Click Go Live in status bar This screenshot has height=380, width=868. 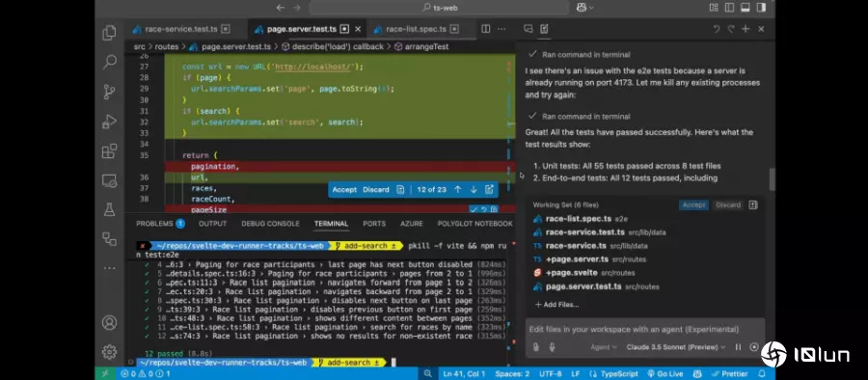(665, 374)
